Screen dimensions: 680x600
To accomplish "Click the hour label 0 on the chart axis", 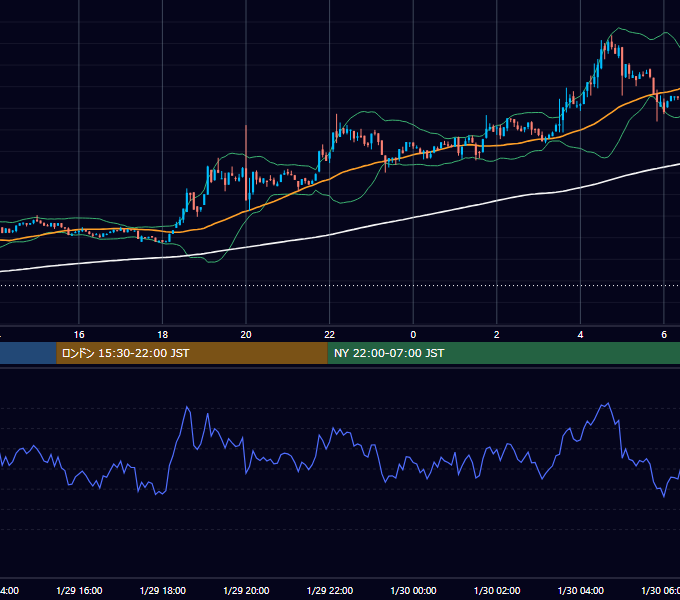I will 413,335.
